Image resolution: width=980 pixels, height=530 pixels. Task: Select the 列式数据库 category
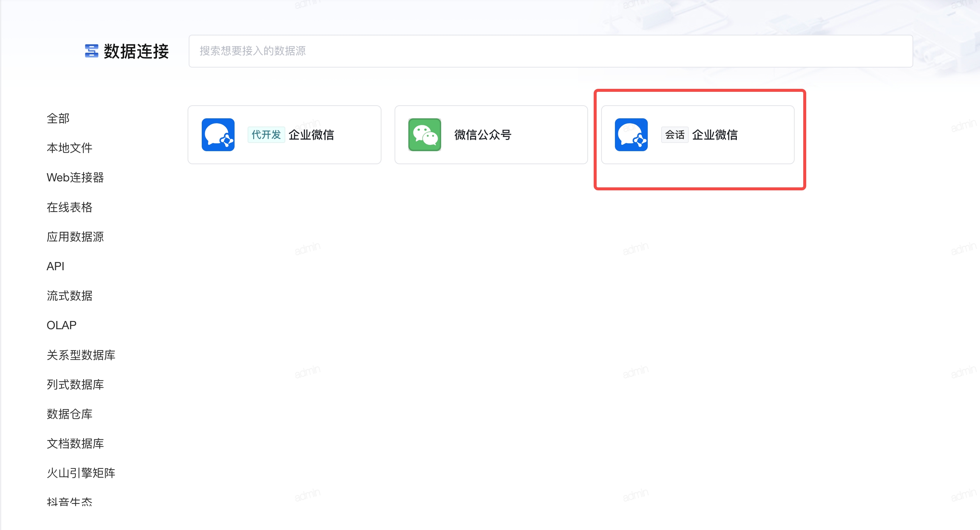[75, 384]
